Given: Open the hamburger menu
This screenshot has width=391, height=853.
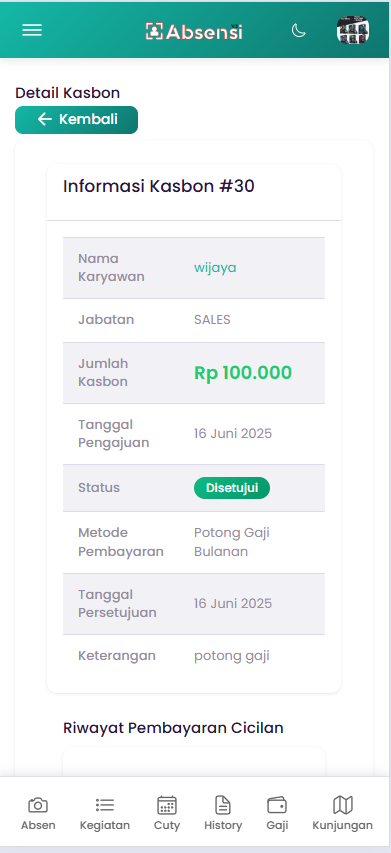Looking at the screenshot, I should tap(32, 30).
